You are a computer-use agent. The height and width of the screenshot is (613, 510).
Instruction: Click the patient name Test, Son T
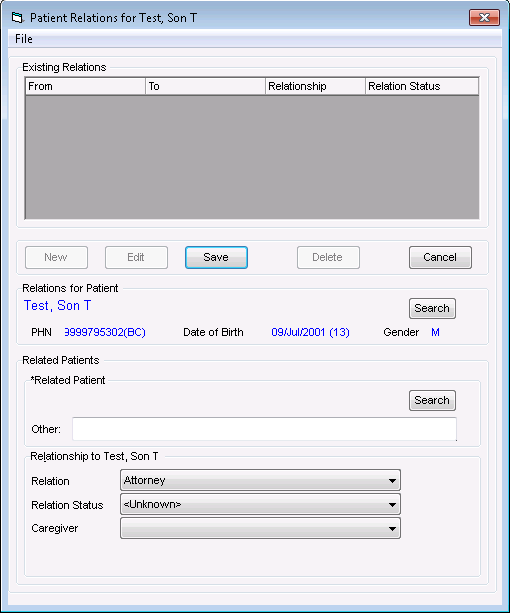57,305
